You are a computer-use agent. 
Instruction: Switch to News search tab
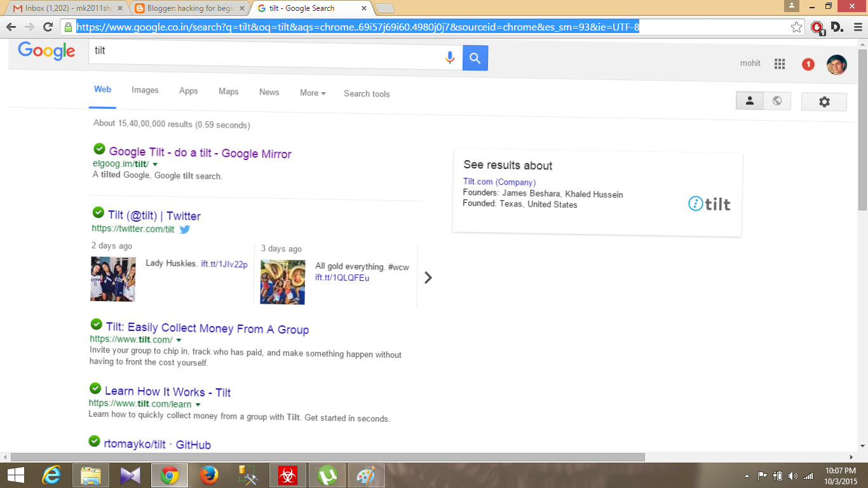click(x=269, y=92)
